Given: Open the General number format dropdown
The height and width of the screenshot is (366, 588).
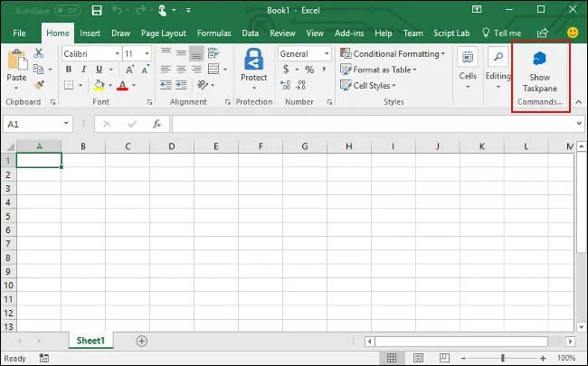Looking at the screenshot, I should (x=327, y=54).
